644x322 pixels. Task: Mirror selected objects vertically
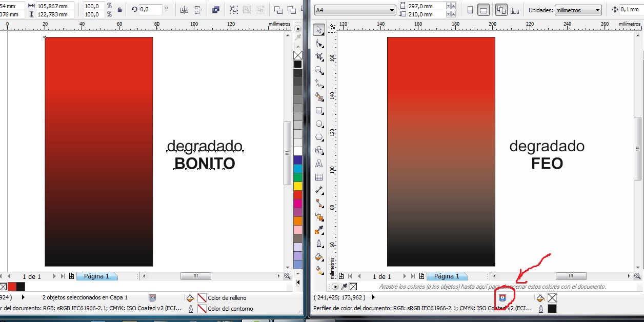(x=197, y=10)
